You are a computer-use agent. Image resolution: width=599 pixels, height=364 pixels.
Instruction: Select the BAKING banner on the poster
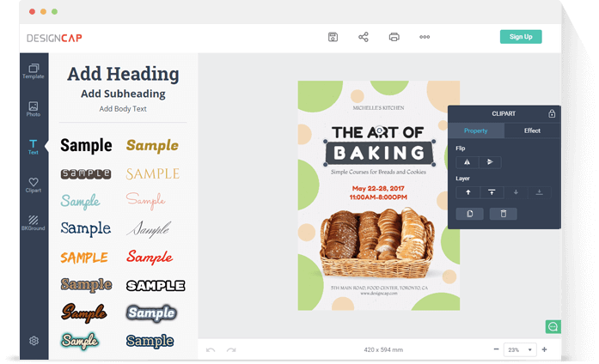(379, 153)
